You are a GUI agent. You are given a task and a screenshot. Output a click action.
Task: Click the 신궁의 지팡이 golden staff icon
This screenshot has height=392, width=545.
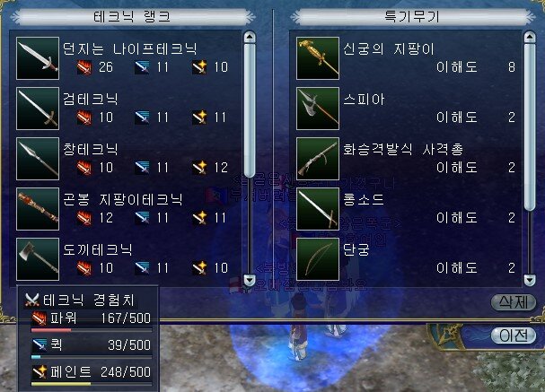pos(318,58)
